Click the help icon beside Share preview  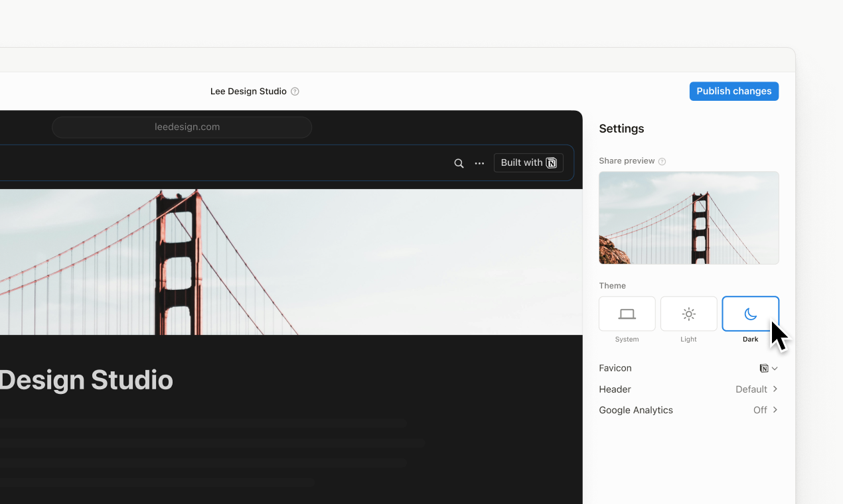(662, 161)
